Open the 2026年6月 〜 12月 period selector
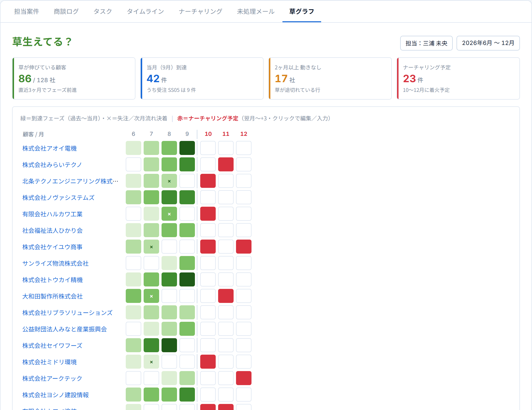 click(x=488, y=43)
